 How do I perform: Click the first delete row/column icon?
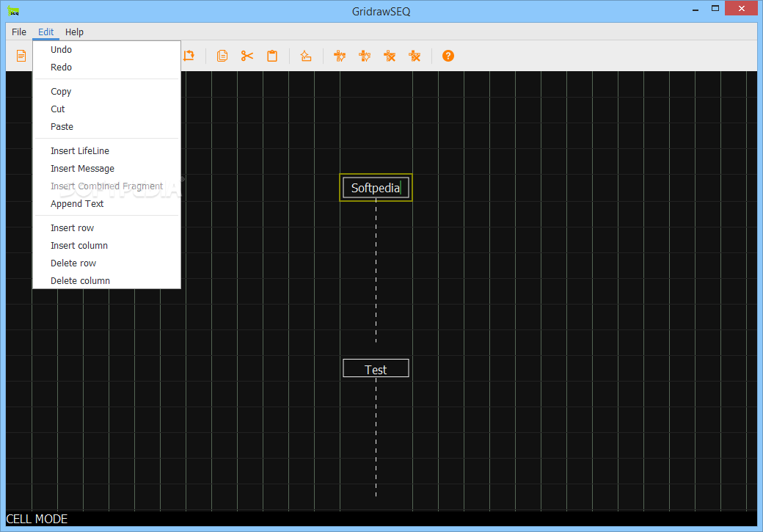coord(390,56)
